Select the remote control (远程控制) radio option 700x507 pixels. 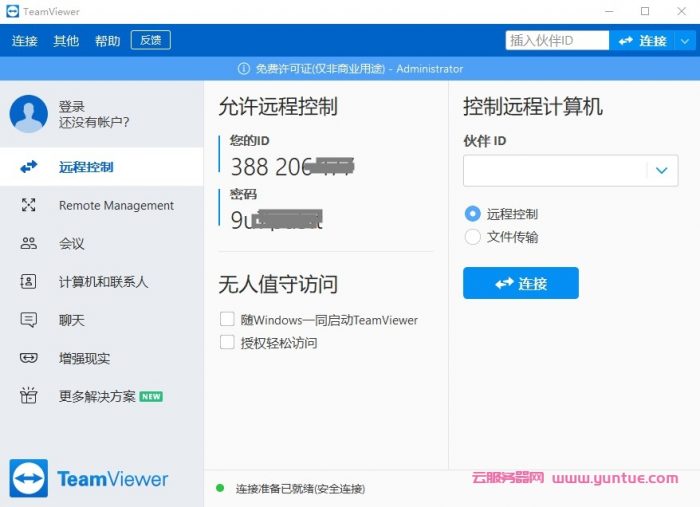[473, 214]
